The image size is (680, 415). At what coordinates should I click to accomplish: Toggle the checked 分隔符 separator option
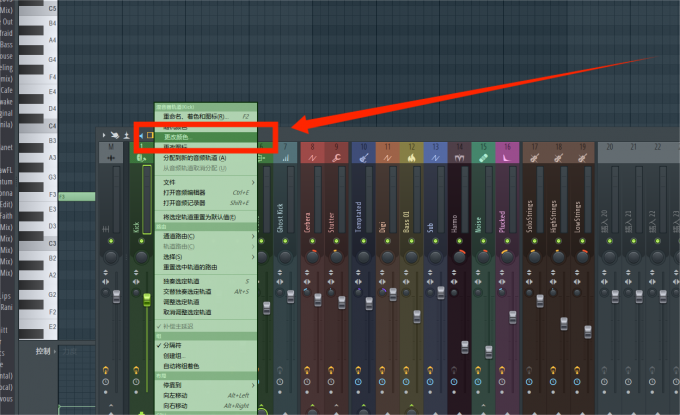(206, 346)
